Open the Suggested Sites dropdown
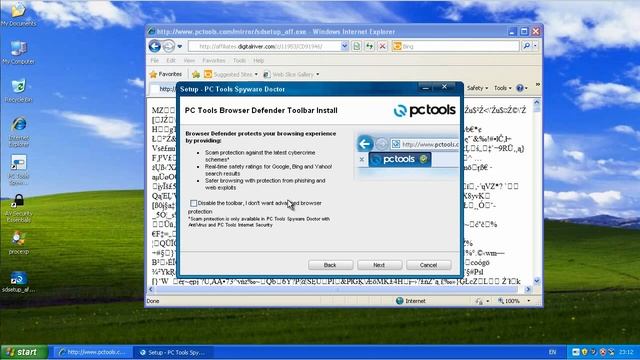This screenshot has height=360, width=640. [x=231, y=74]
